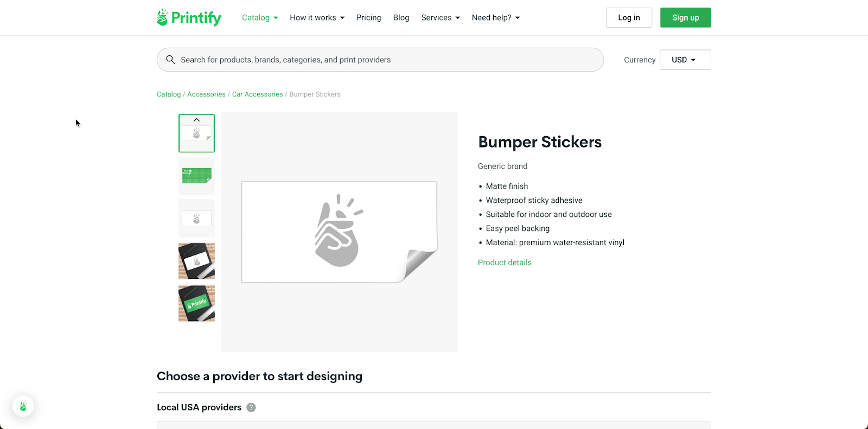Click the help icon beside Local USA providers
The image size is (868, 429).
pyautogui.click(x=251, y=407)
